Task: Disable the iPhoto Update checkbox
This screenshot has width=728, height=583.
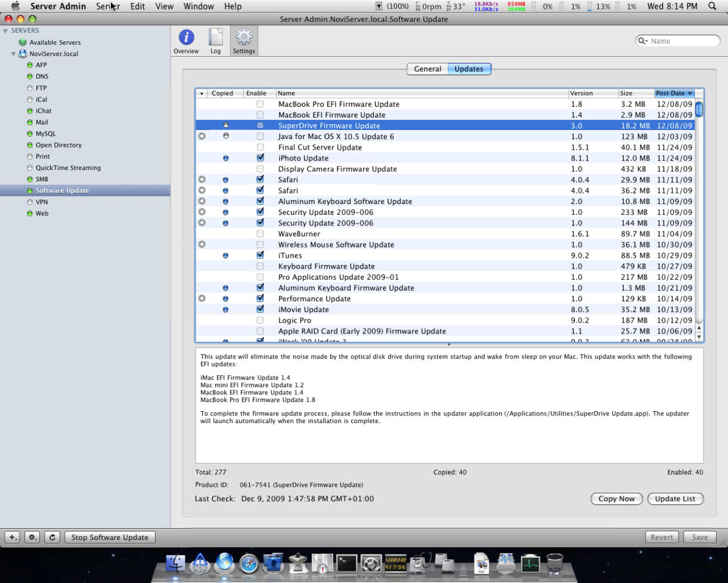Action: pyautogui.click(x=260, y=158)
